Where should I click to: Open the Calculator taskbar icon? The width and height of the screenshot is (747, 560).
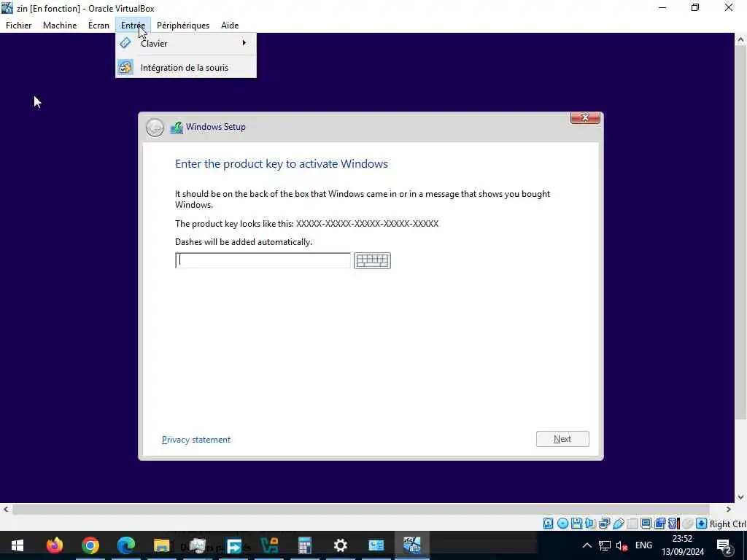(x=304, y=545)
